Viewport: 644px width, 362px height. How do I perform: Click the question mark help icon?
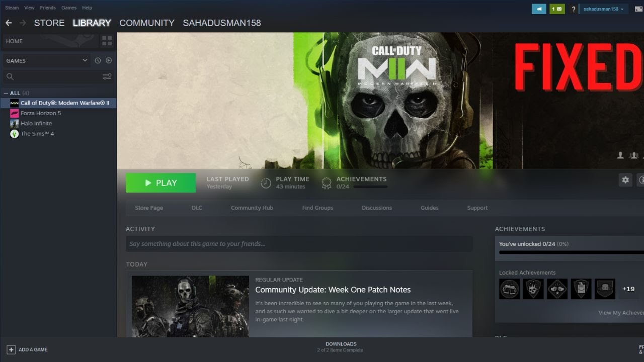pos(573,9)
